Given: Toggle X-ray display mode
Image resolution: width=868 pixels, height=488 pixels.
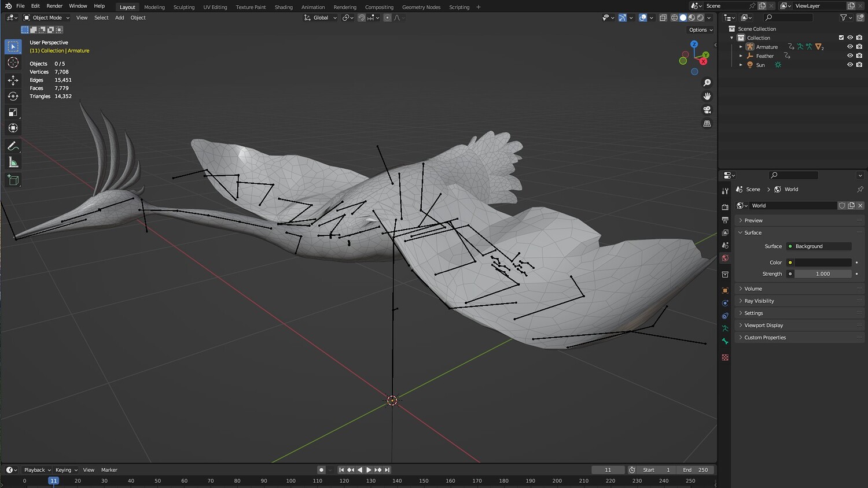Looking at the screenshot, I should point(663,18).
